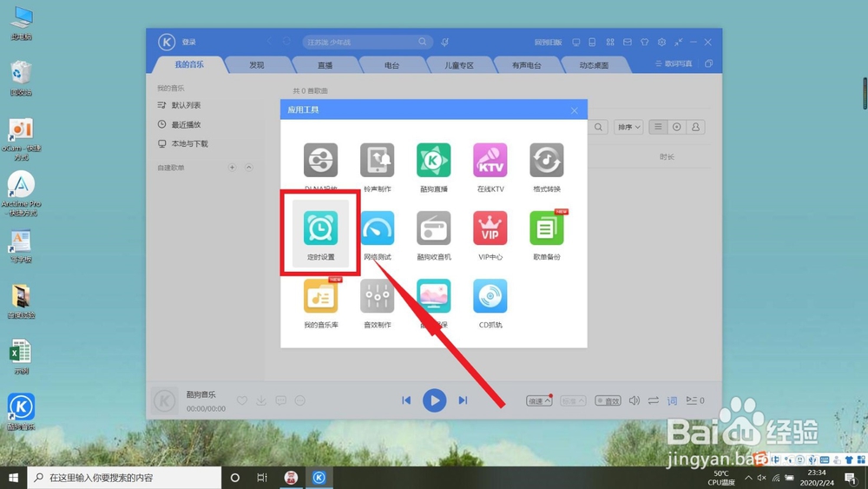Open the 在线KTV tool

tap(490, 168)
